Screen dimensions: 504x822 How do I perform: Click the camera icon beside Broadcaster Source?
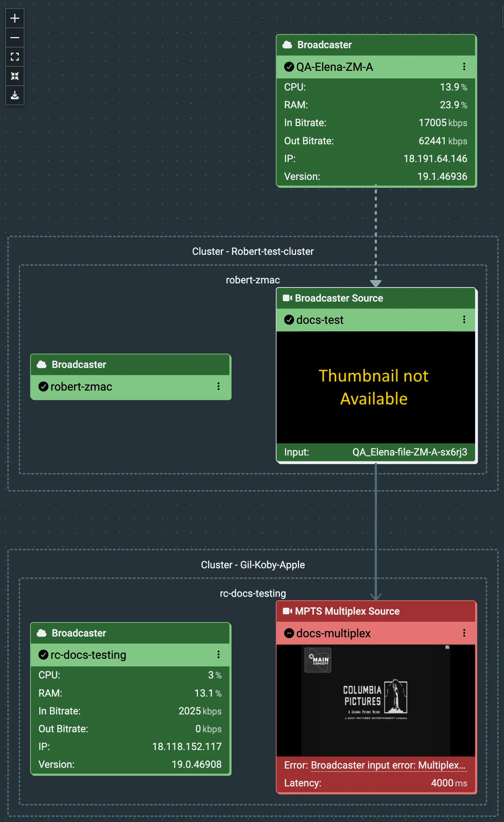(288, 298)
